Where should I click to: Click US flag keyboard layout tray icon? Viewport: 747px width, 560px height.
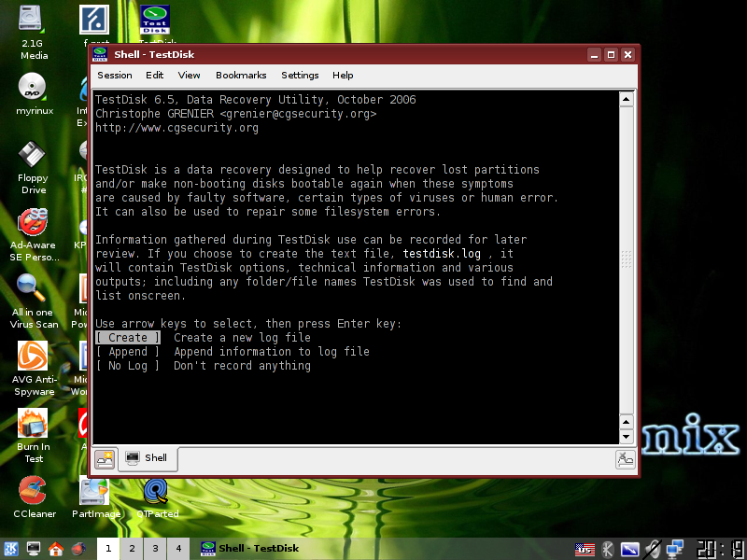pos(585,549)
